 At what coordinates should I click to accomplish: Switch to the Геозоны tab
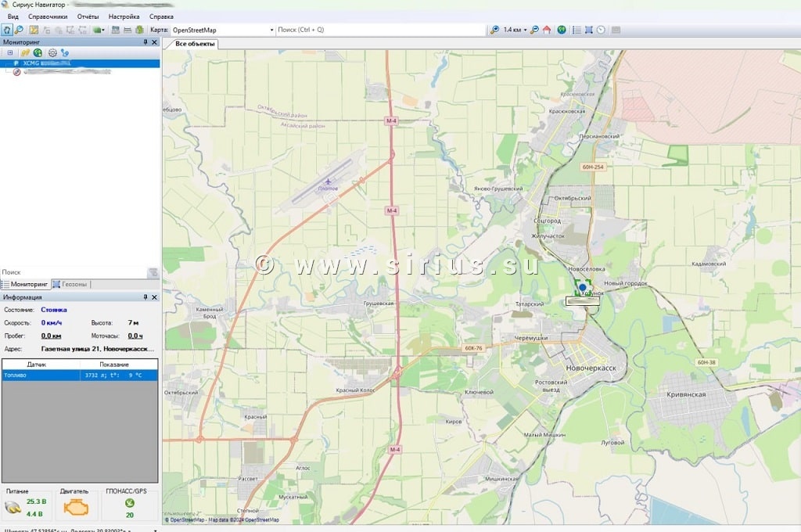point(71,284)
